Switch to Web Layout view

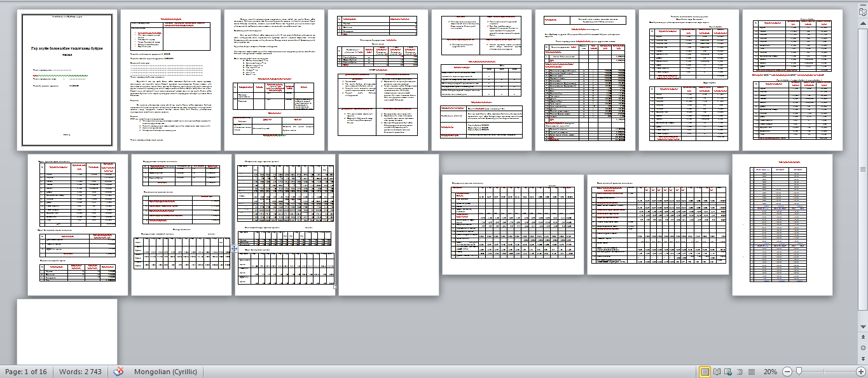click(x=728, y=372)
